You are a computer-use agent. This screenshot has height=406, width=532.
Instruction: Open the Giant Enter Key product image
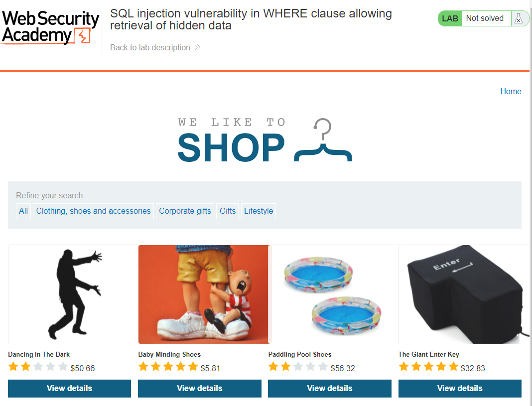[464, 294]
